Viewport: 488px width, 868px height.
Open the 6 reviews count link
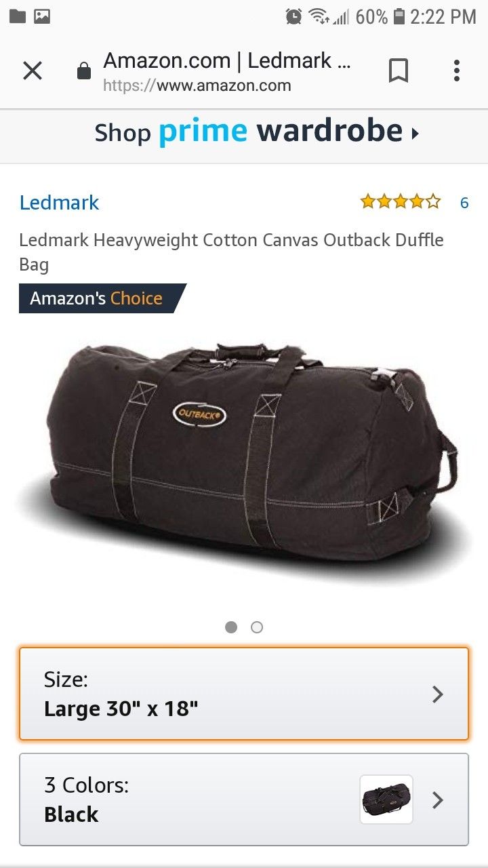(464, 202)
